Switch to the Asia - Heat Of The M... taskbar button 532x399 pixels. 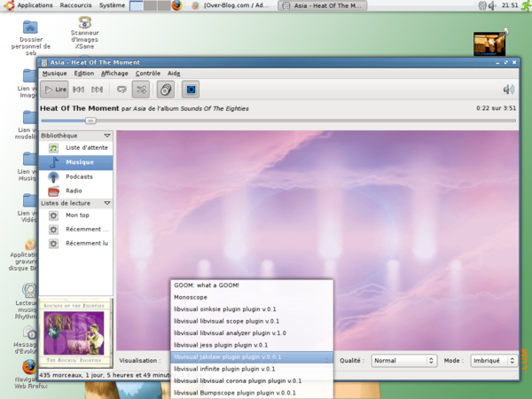tap(322, 6)
